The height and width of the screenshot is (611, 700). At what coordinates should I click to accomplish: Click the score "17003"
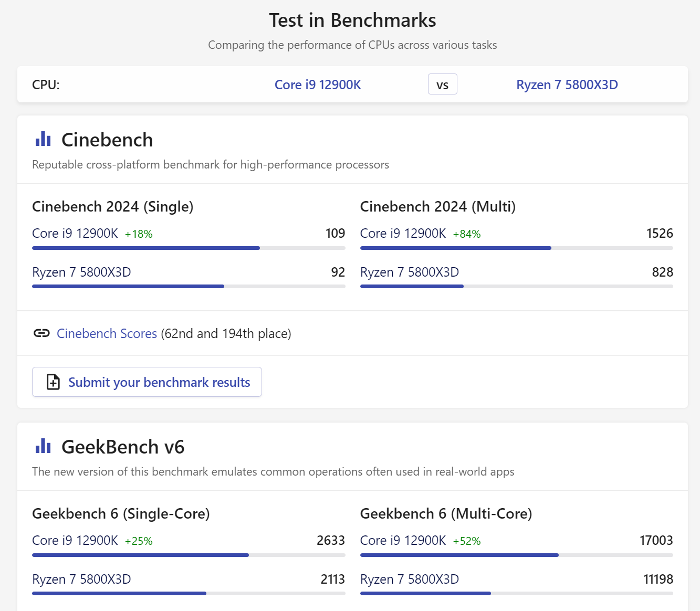pos(656,540)
